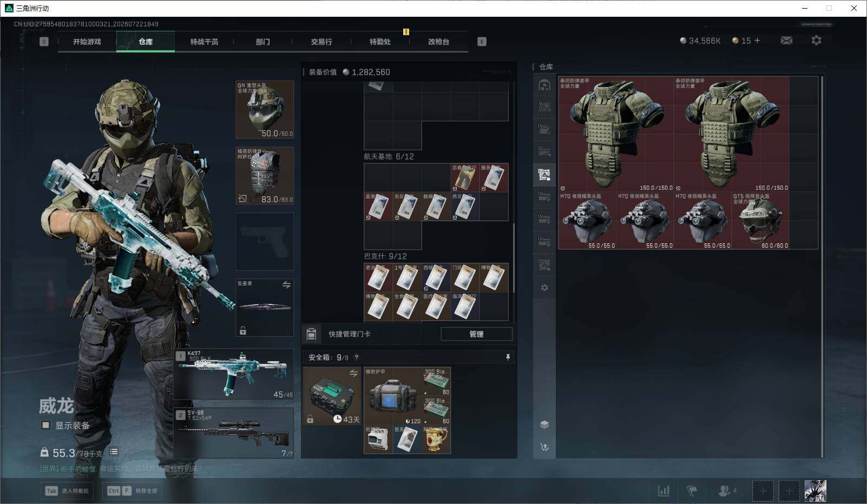
Task: Click the keycard panel scrollbar
Action: click(x=514, y=258)
